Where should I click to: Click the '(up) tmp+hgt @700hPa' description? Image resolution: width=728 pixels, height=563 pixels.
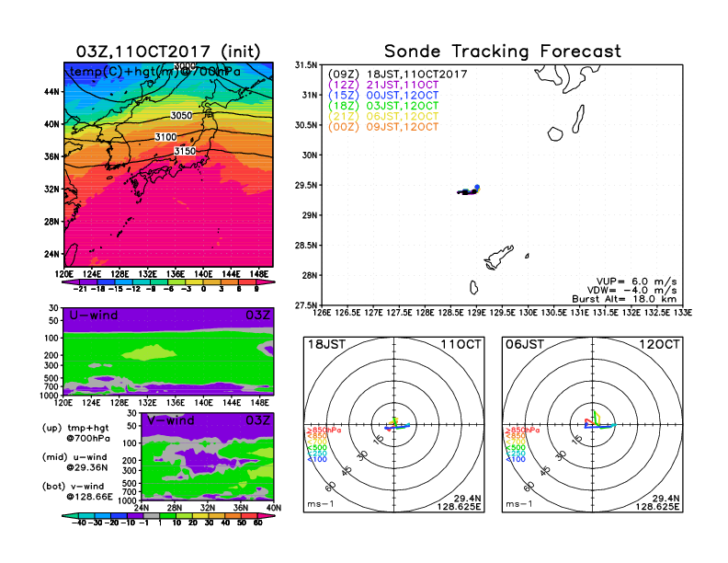tap(76, 433)
